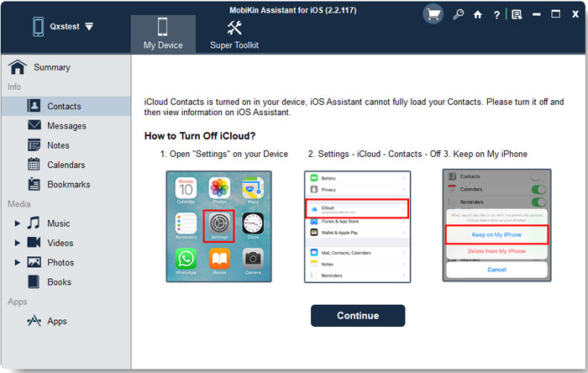Click the 'How to Turn Off iCloud?' heading

tap(200, 136)
